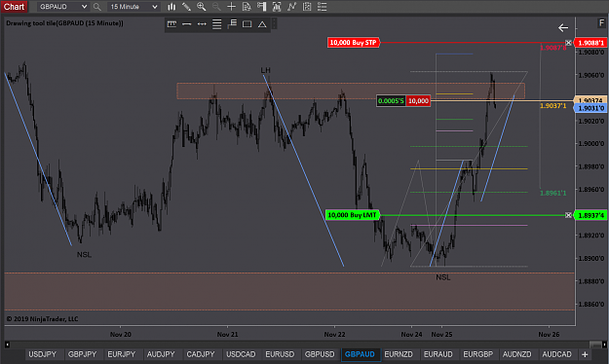The width and height of the screenshot is (609, 364).
Task: Click the drawing tool tile grip handle
Action: [274, 24]
